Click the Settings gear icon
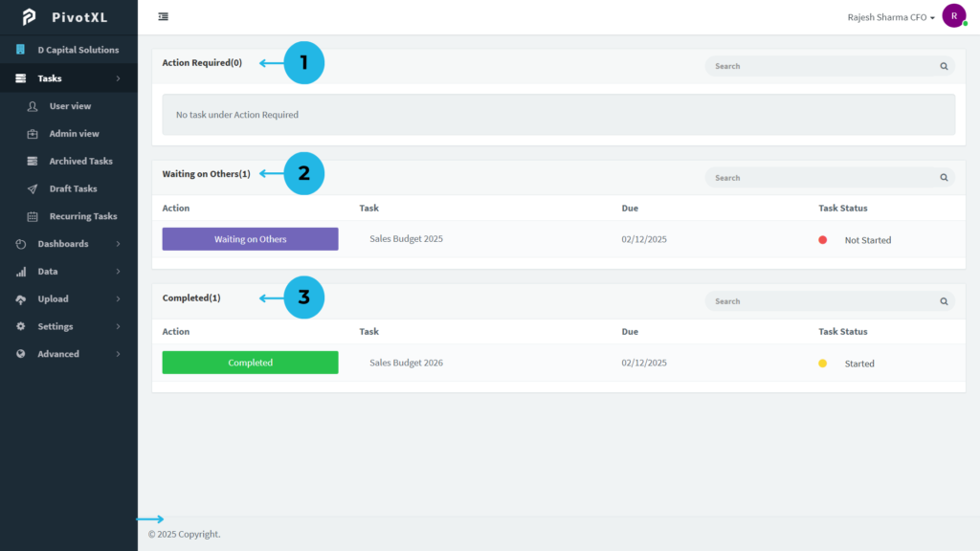The width and height of the screenshot is (980, 551). 21,326
